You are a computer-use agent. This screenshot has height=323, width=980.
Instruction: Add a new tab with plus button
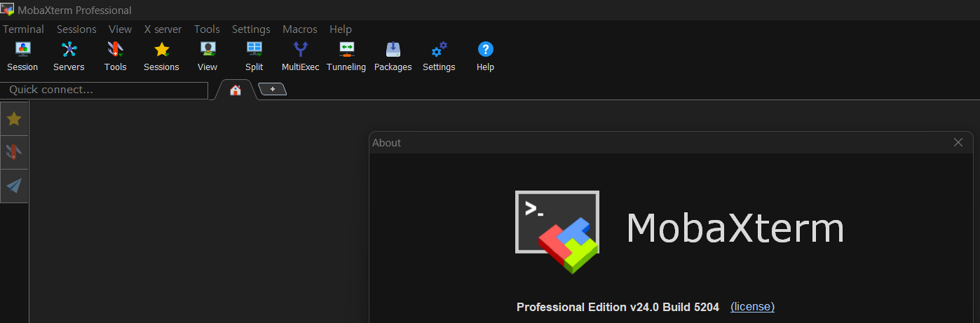(x=273, y=89)
